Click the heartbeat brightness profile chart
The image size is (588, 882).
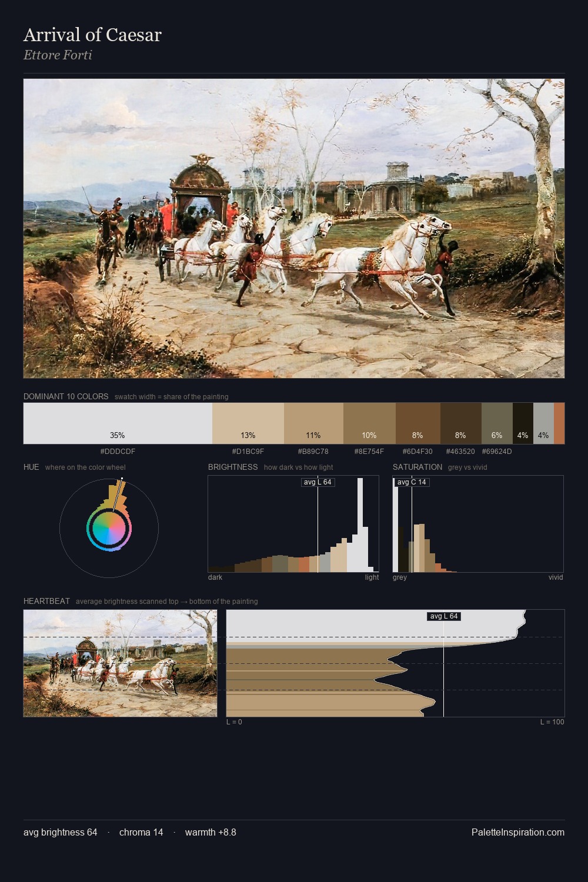click(x=395, y=663)
